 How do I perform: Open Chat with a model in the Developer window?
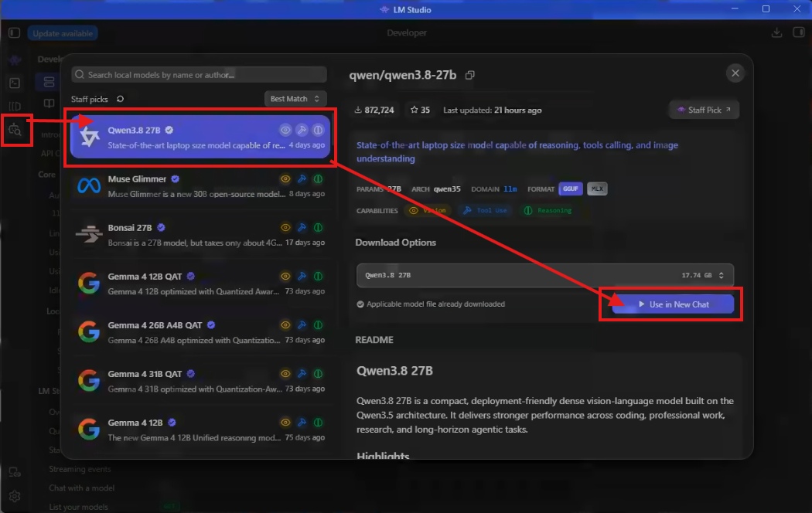pos(82,488)
